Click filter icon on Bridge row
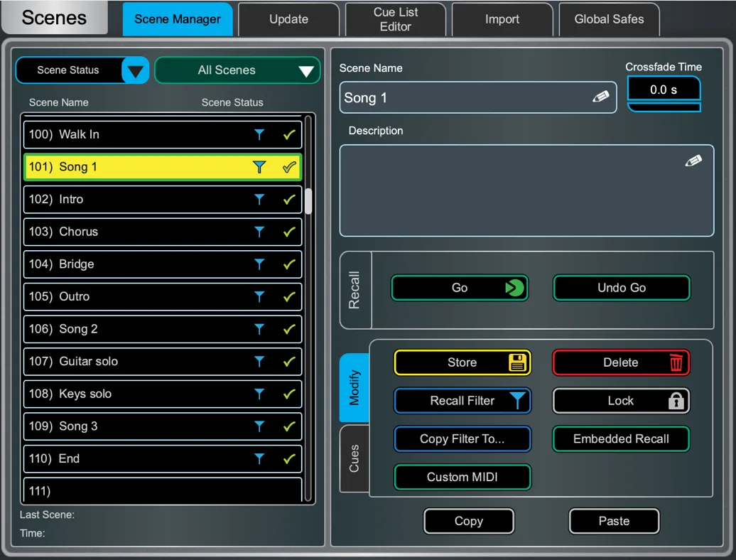This screenshot has height=560, width=736. coord(259,264)
